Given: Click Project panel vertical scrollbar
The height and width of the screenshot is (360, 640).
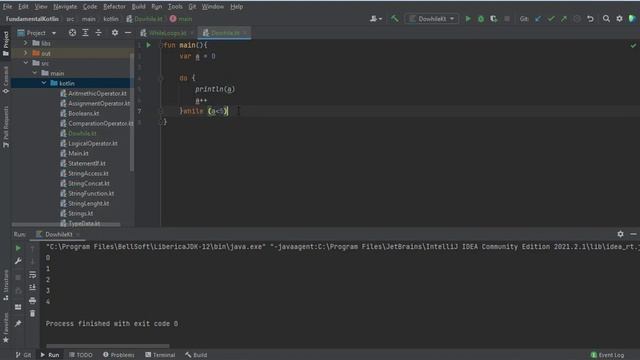Looking at the screenshot, I should tap(132, 112).
